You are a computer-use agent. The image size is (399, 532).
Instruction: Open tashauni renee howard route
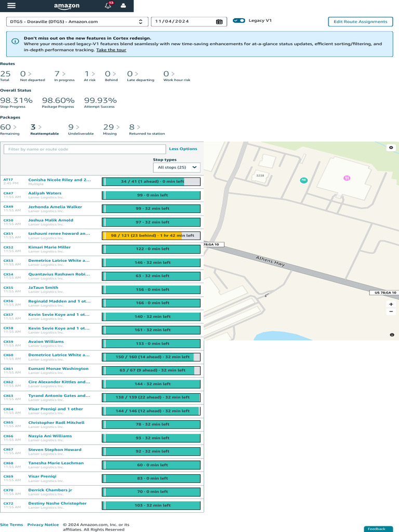click(x=59, y=233)
